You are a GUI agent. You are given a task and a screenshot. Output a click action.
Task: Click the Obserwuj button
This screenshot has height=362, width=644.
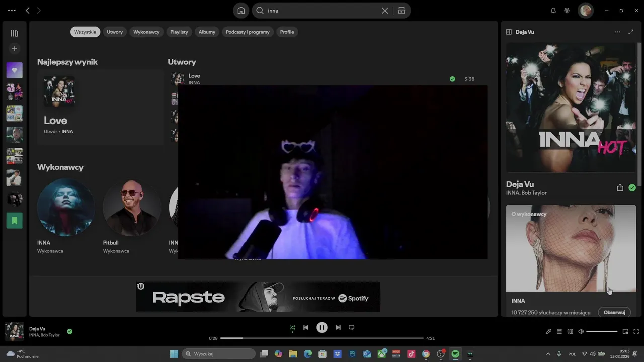pos(614,312)
